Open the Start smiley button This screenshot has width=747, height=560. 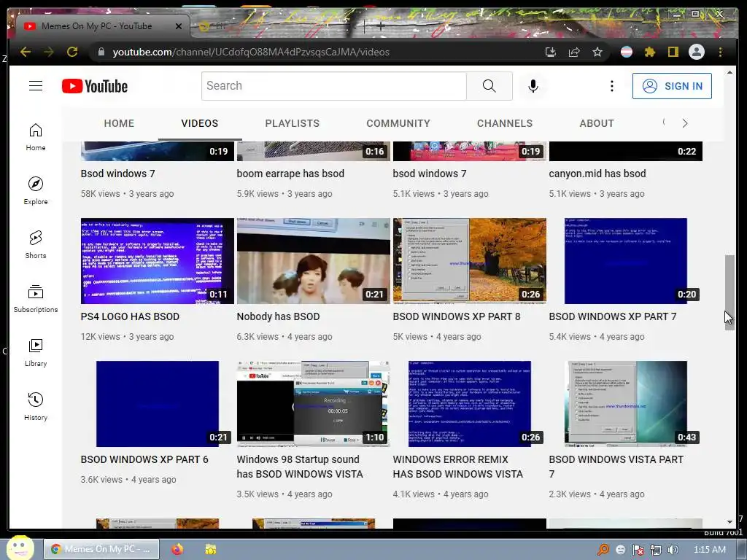click(20, 548)
